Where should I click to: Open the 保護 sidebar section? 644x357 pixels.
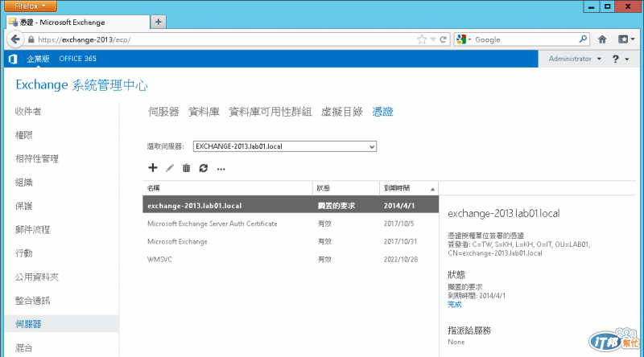tap(24, 206)
